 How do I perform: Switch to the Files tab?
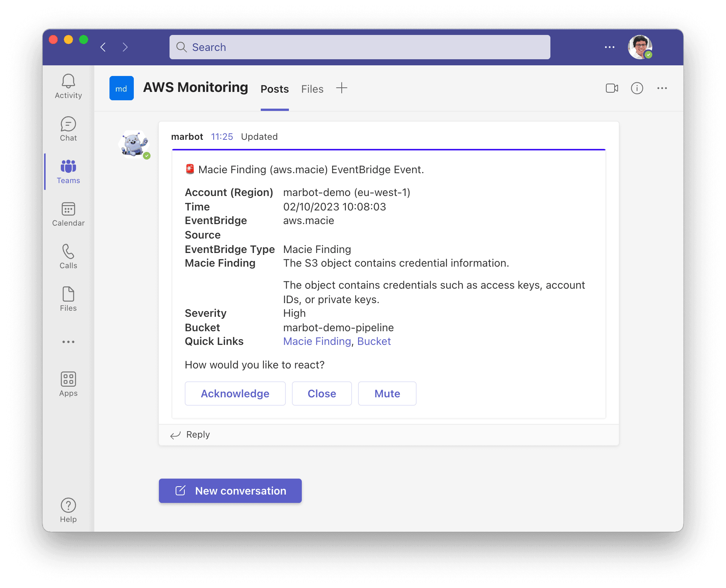(x=312, y=89)
